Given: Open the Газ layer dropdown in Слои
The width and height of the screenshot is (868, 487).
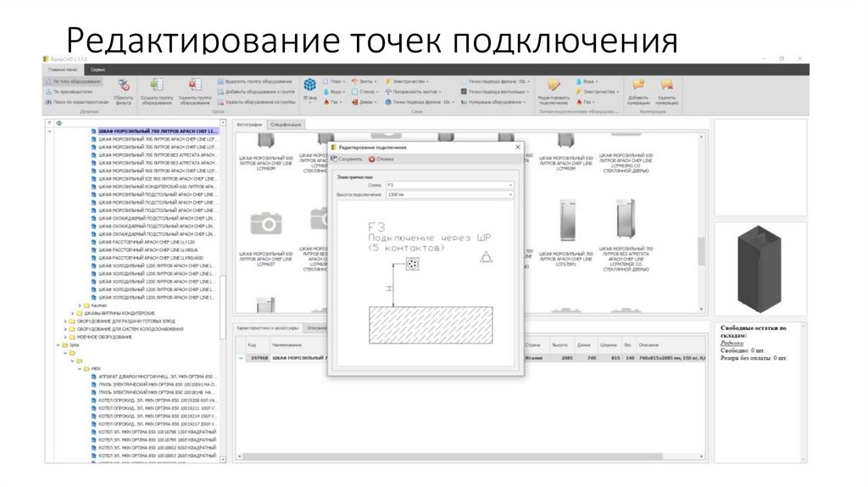Looking at the screenshot, I should click(x=332, y=102).
